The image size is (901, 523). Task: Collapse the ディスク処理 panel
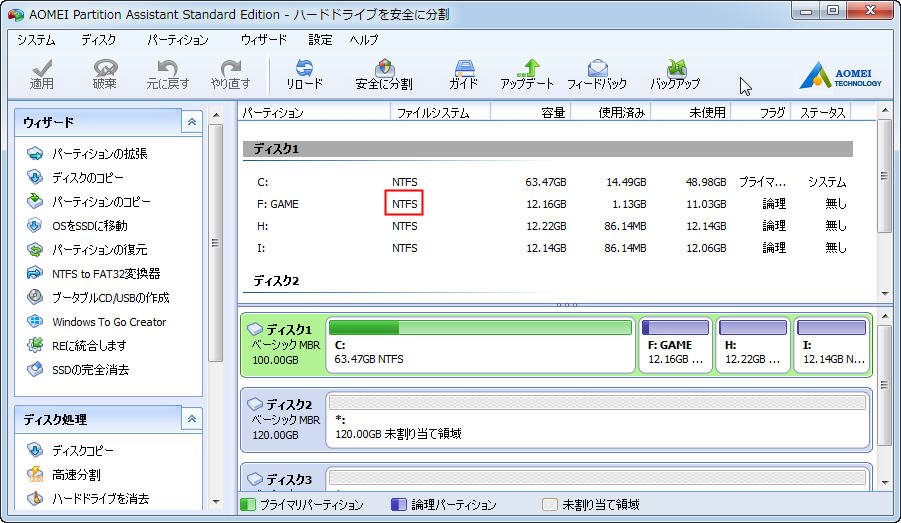point(192,419)
